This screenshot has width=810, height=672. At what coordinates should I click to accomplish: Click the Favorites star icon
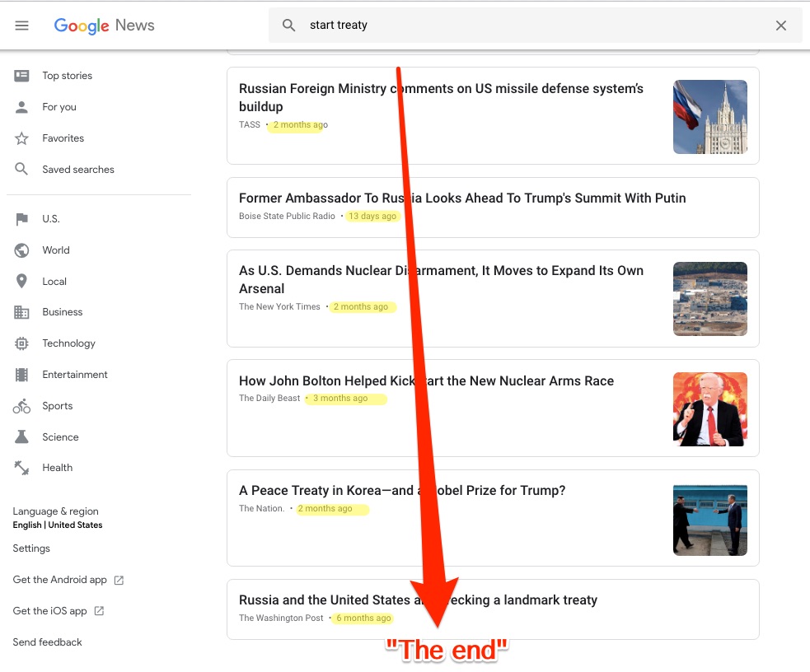pos(21,138)
